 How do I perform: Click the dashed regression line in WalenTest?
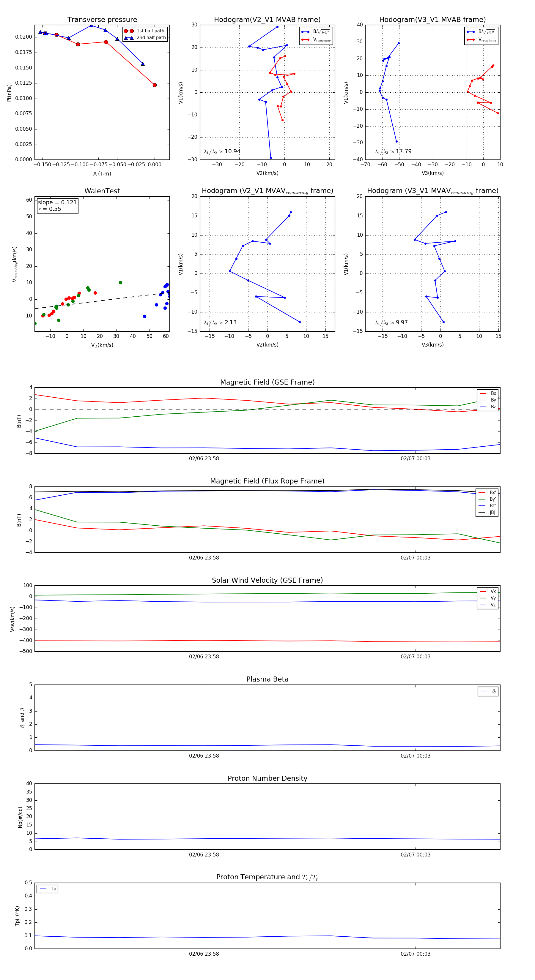click(102, 301)
